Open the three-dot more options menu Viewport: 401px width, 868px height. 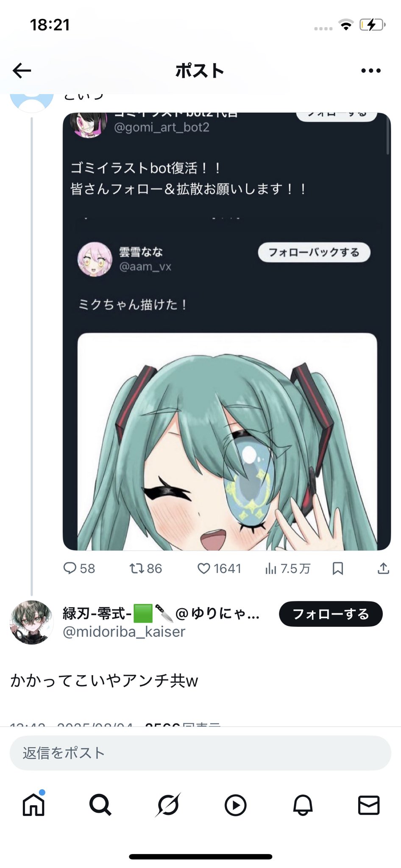tap(371, 71)
